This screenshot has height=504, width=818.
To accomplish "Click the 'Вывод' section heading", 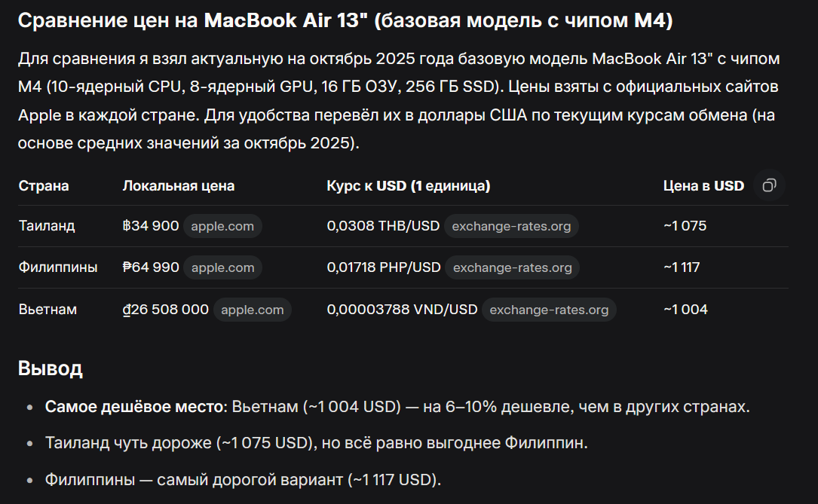I will (50, 368).
